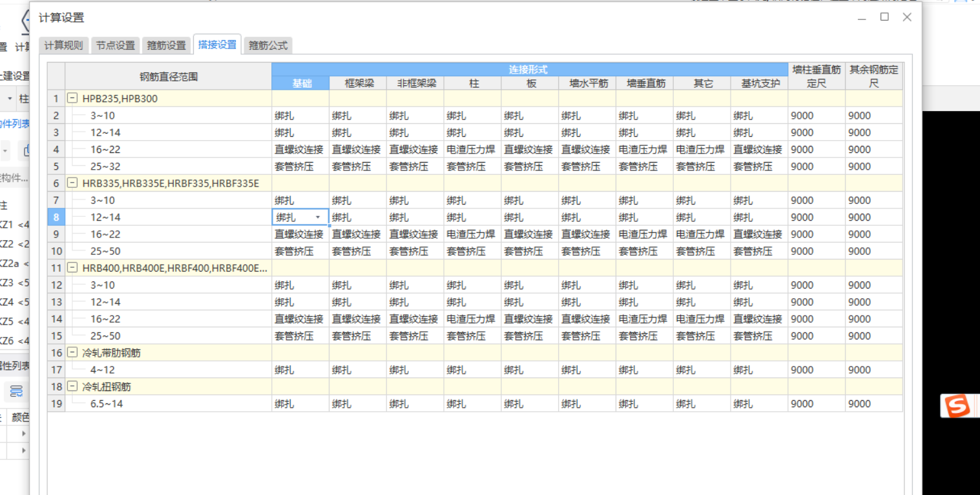Select the 4~12 diameter range row

point(169,370)
